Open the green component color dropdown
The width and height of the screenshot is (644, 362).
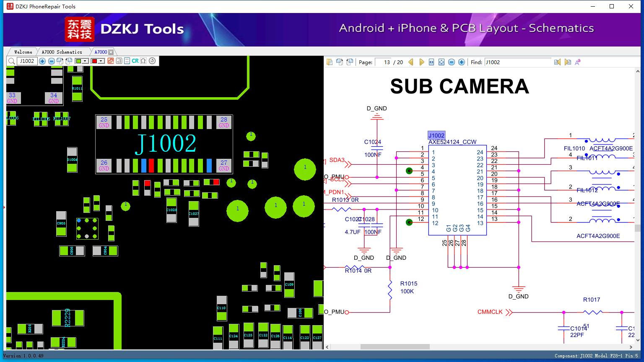click(85, 61)
